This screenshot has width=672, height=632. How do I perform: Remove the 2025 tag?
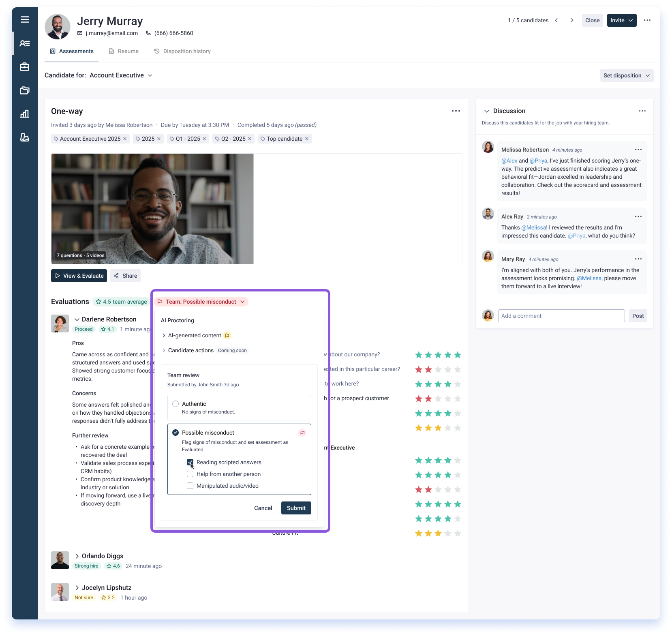(159, 139)
